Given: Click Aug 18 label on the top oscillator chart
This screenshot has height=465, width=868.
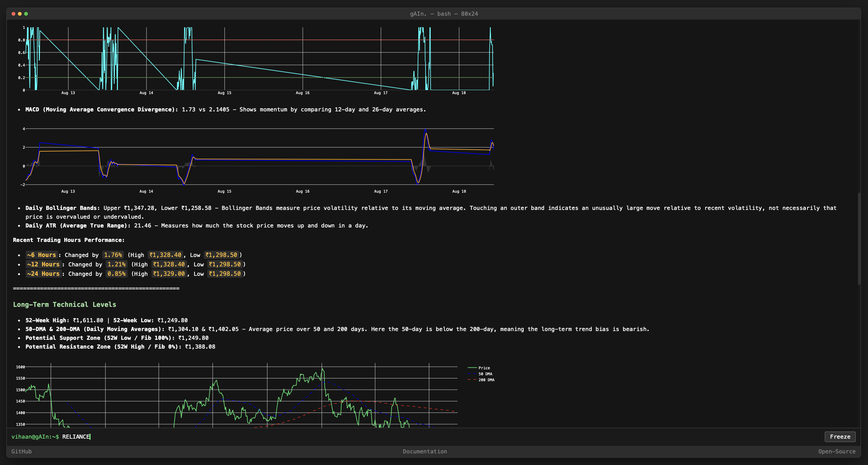Looking at the screenshot, I should [x=459, y=93].
